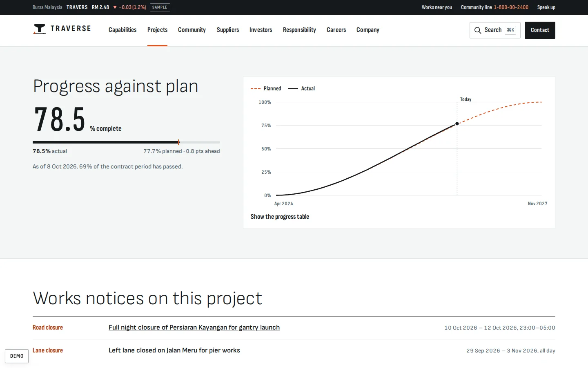Screen dimensions: 588x368
Task: Click the TRAVERS RM 2.48 stock price
Action: (88, 7)
